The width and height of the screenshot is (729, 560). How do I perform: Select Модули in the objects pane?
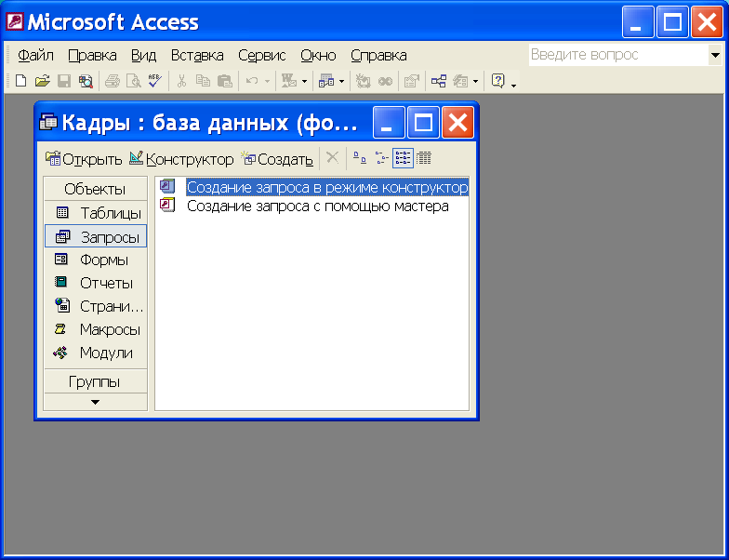point(96,353)
